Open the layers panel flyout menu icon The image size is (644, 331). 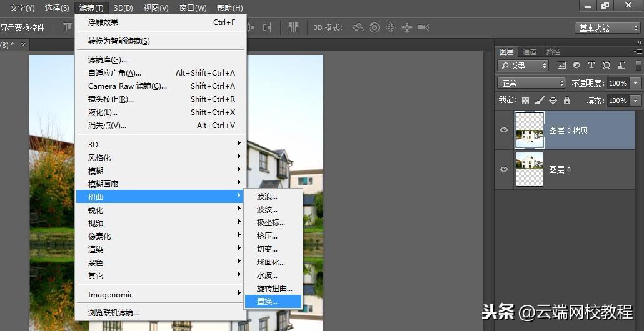pos(638,51)
